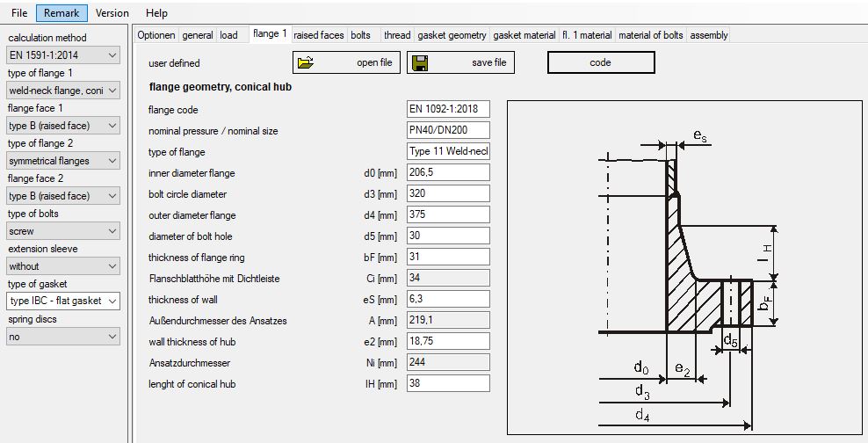Image resolution: width=868 pixels, height=443 pixels.
Task: Click the thickness of flange ring bF field
Action: (448, 257)
